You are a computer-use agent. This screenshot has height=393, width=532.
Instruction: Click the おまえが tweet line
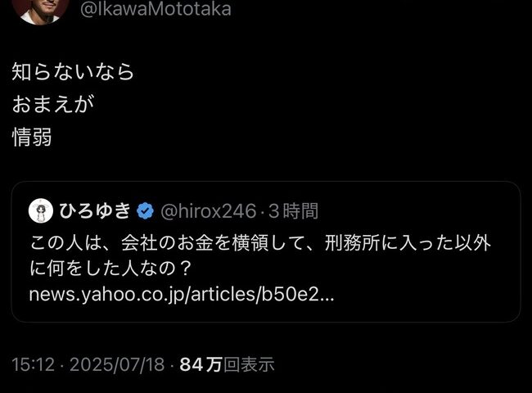point(53,104)
